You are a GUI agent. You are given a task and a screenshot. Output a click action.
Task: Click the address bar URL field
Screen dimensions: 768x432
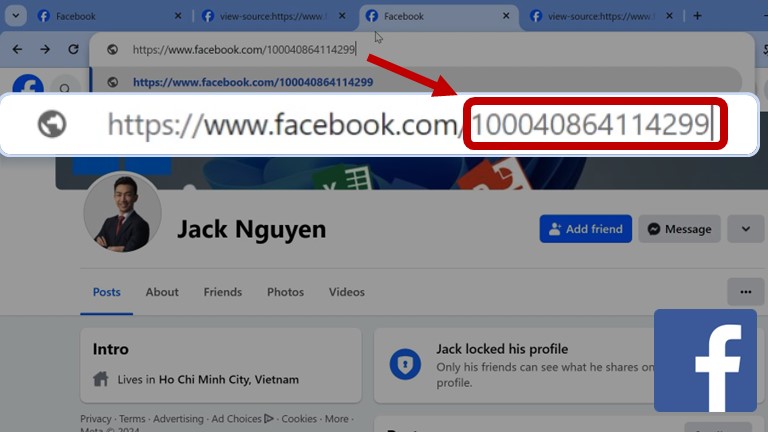(x=421, y=49)
